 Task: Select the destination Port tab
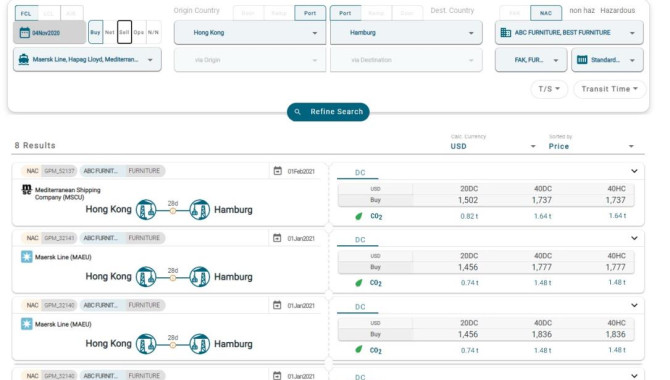[345, 13]
